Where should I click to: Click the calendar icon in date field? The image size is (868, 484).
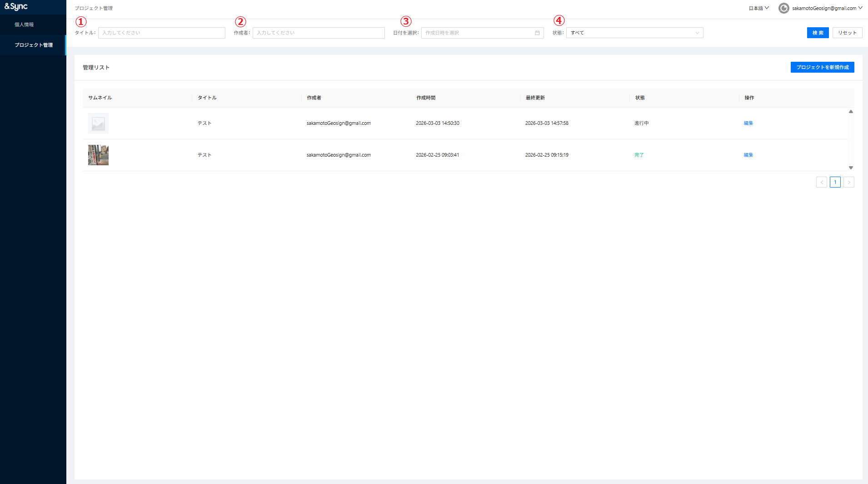coord(537,33)
